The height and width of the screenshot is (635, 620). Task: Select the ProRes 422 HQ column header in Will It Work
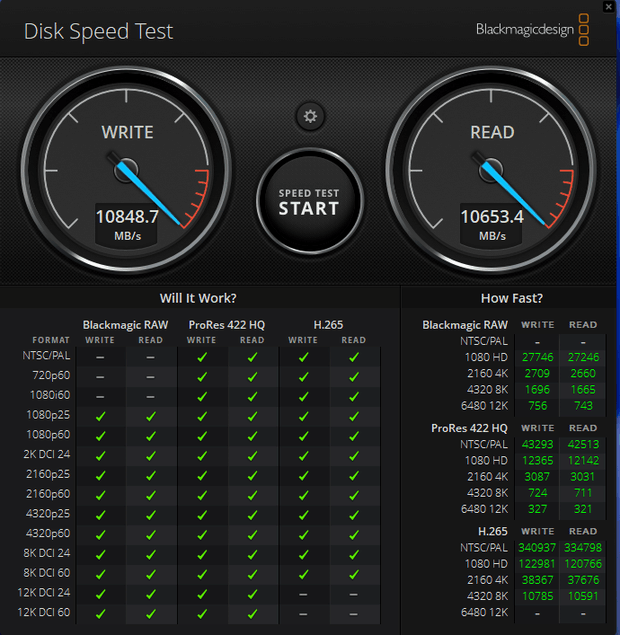click(x=226, y=325)
